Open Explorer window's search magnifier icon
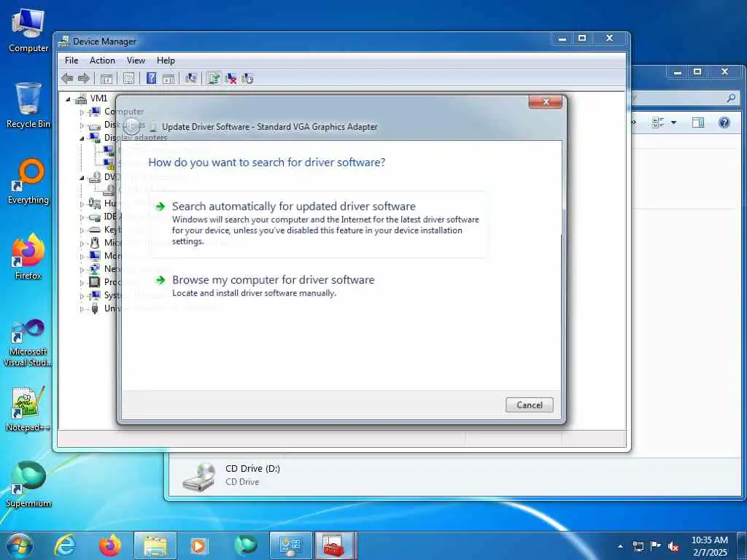 coord(731,98)
